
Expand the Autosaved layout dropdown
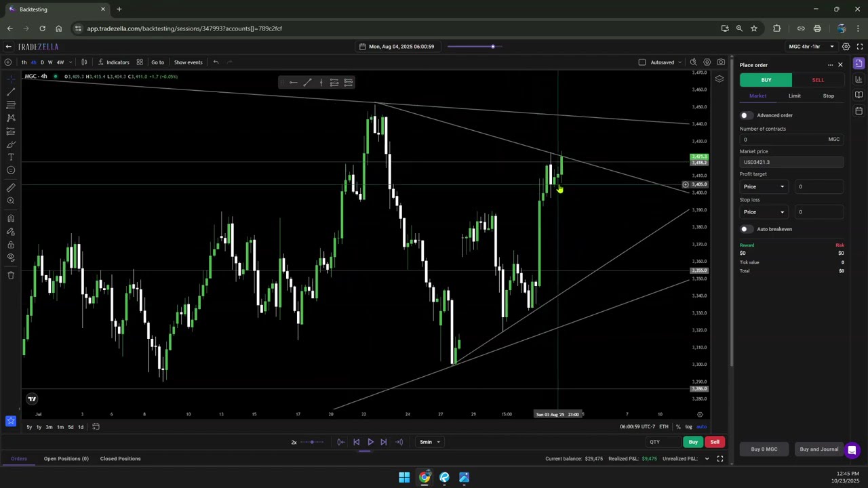[679, 62]
